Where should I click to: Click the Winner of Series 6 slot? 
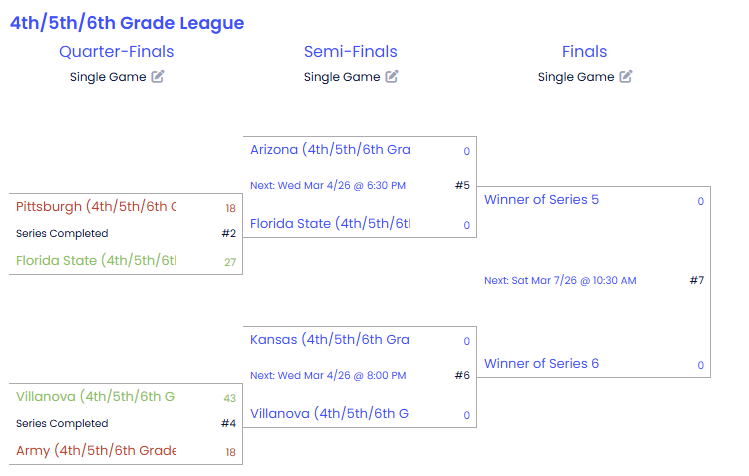pos(542,364)
